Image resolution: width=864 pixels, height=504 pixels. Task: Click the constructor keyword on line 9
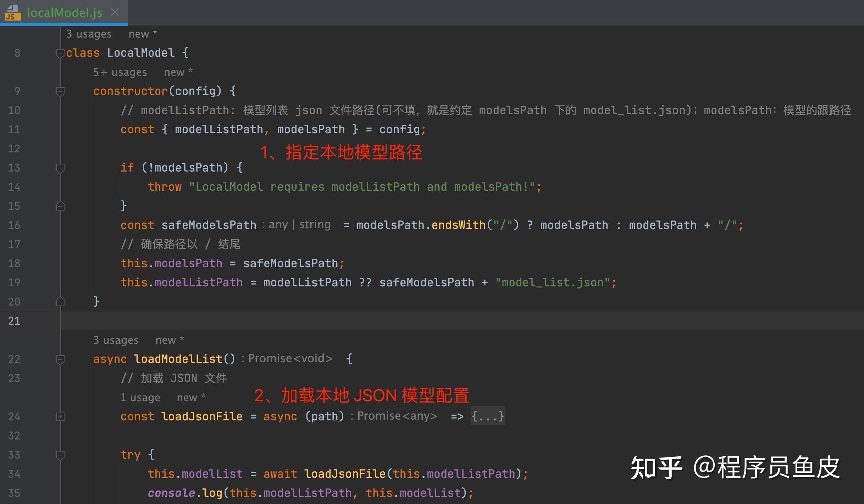tap(130, 91)
